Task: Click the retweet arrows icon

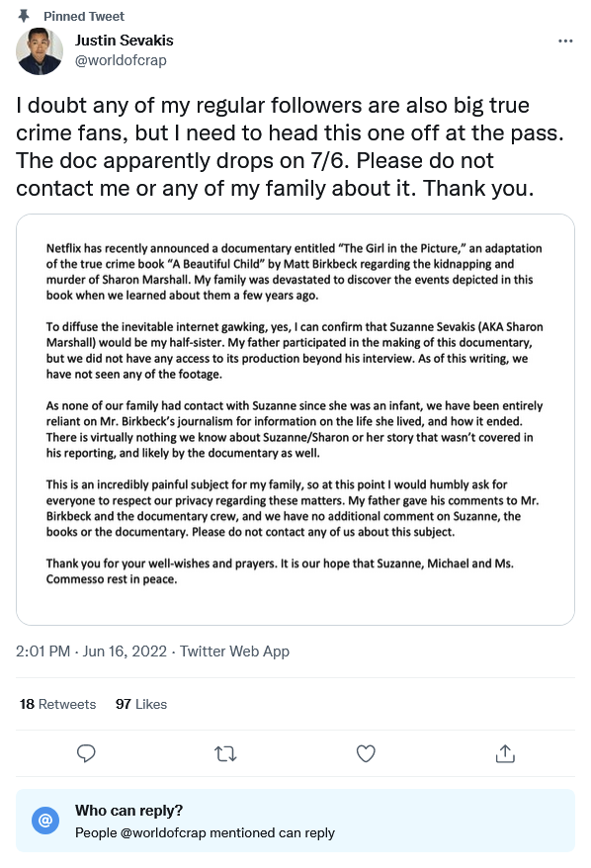Action: [x=225, y=753]
